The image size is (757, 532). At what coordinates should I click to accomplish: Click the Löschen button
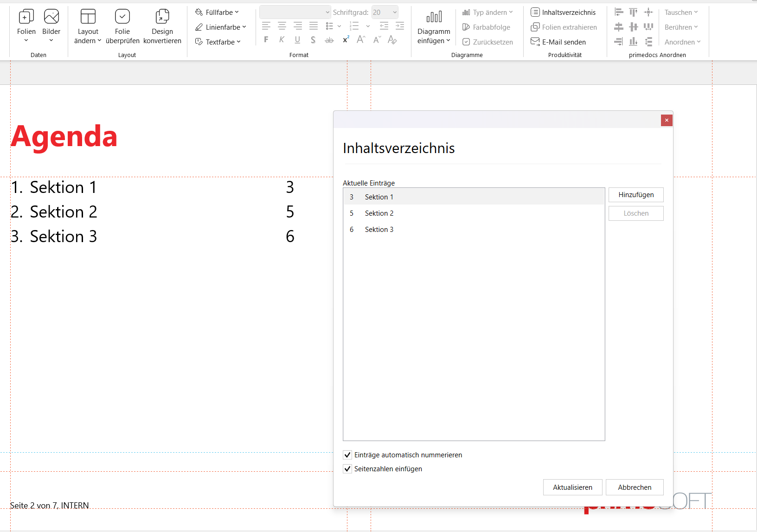636,213
